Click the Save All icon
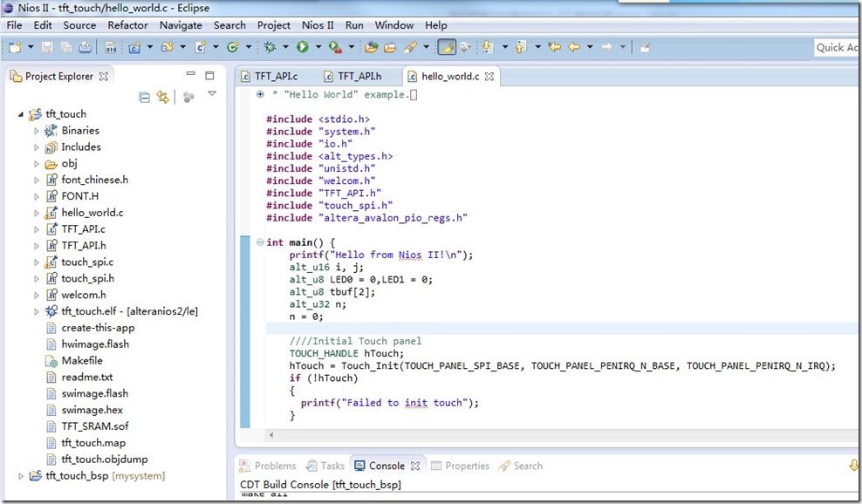The height and width of the screenshot is (504, 862). point(66,47)
